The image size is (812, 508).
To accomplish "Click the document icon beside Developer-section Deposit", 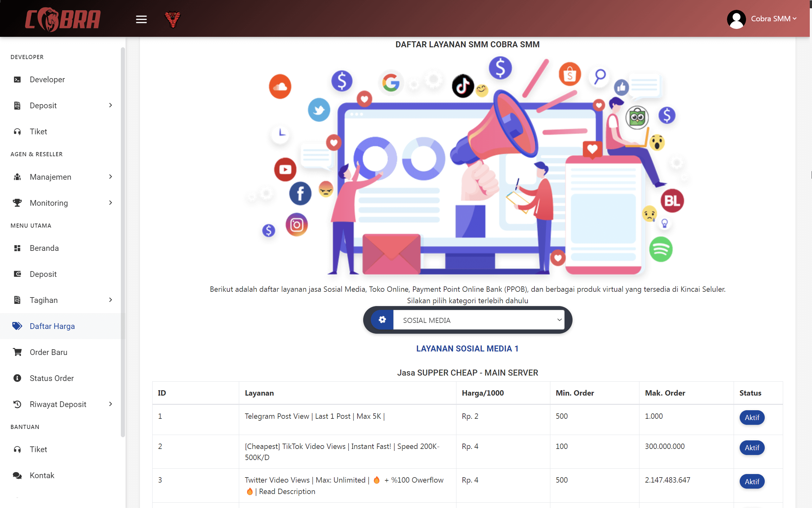I will coord(17,105).
